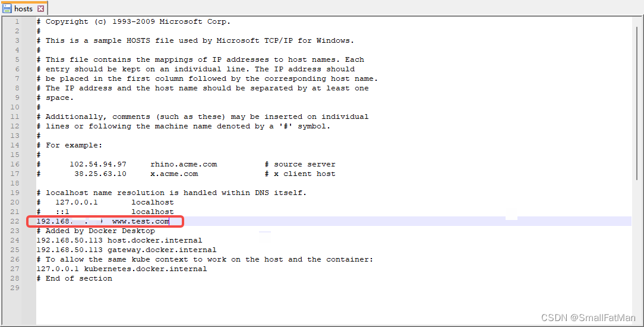Click 'host.docker.internal' on line 24
This screenshot has width=644, height=327.
point(155,240)
